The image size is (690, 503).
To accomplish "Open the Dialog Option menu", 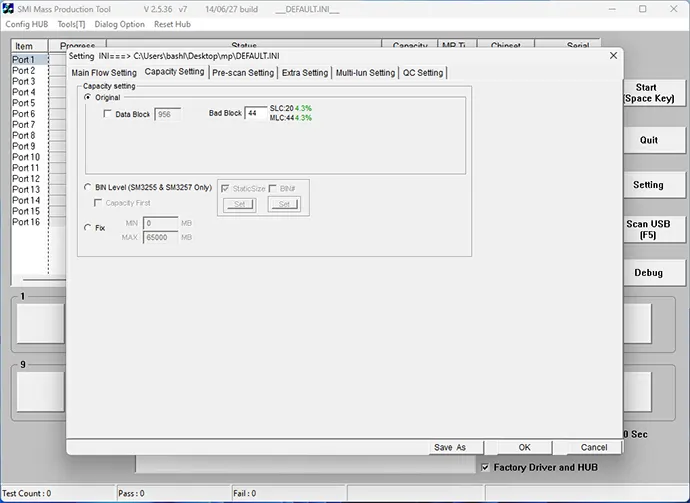I will pos(119,24).
